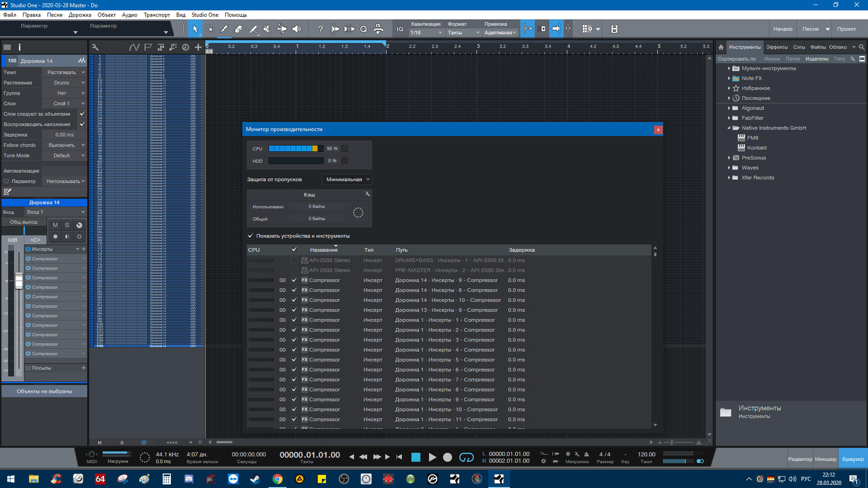The height and width of the screenshot is (488, 868).
Task: Click the Windows Start button
Action: pos(11,479)
